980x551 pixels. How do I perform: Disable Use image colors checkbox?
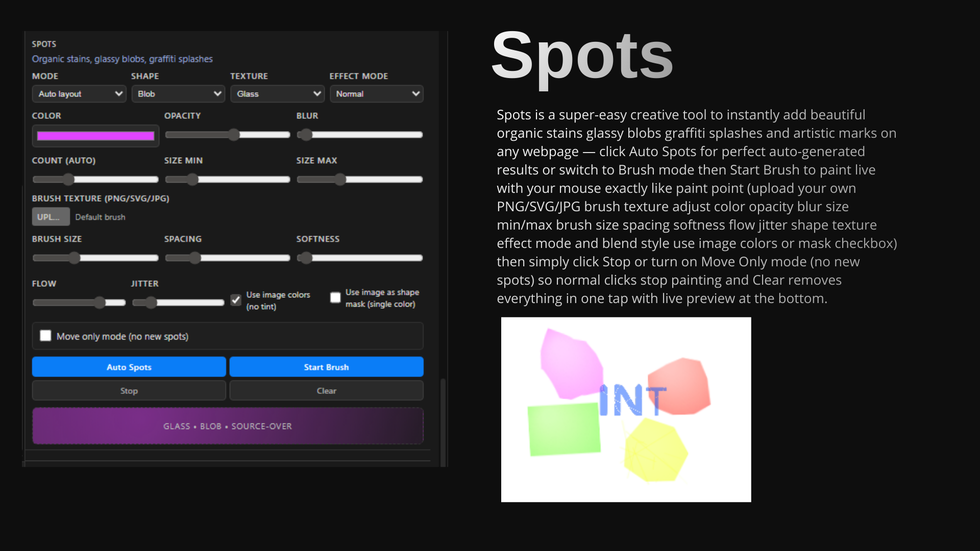pos(236,300)
